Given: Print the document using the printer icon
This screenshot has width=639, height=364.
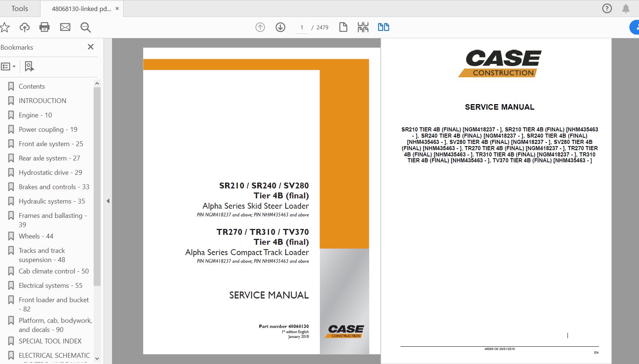Looking at the screenshot, I should click(45, 27).
